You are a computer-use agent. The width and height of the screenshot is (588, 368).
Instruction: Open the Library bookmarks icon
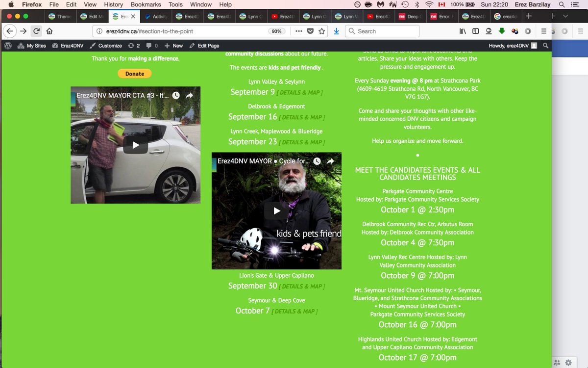[463, 31]
